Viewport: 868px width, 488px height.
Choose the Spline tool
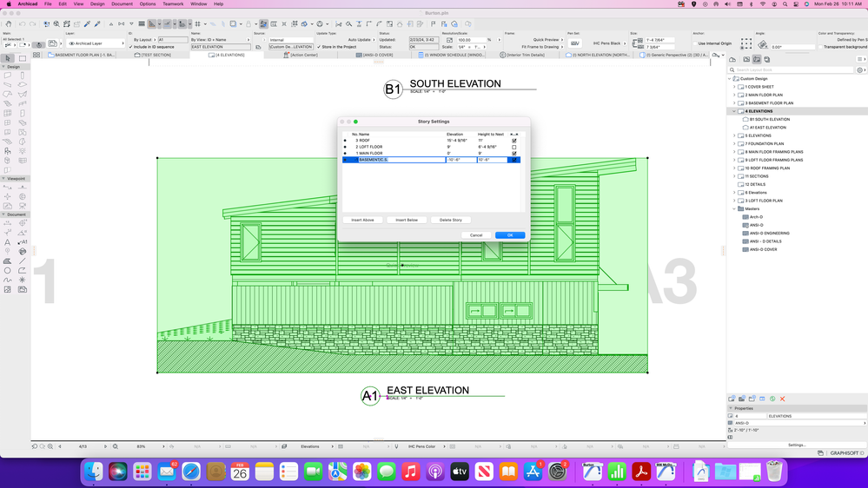(7, 280)
